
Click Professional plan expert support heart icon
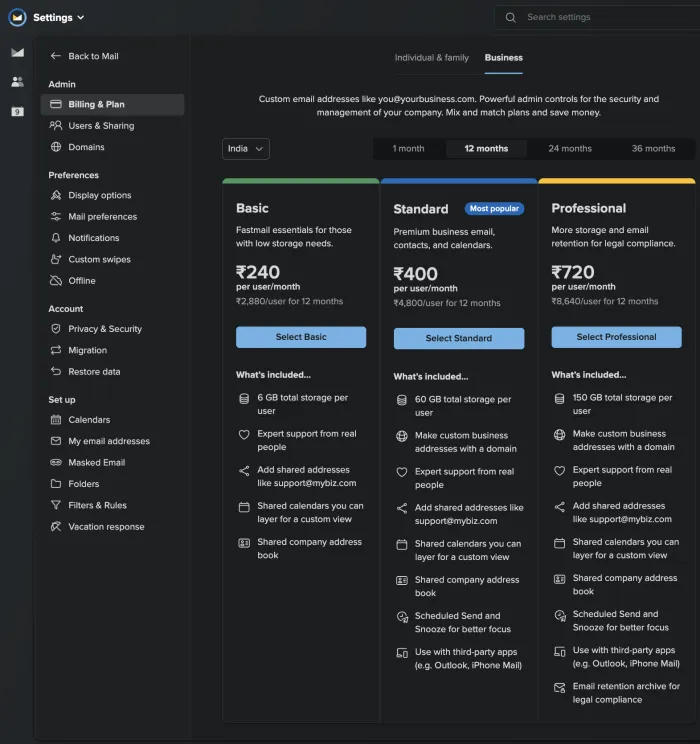pos(560,471)
